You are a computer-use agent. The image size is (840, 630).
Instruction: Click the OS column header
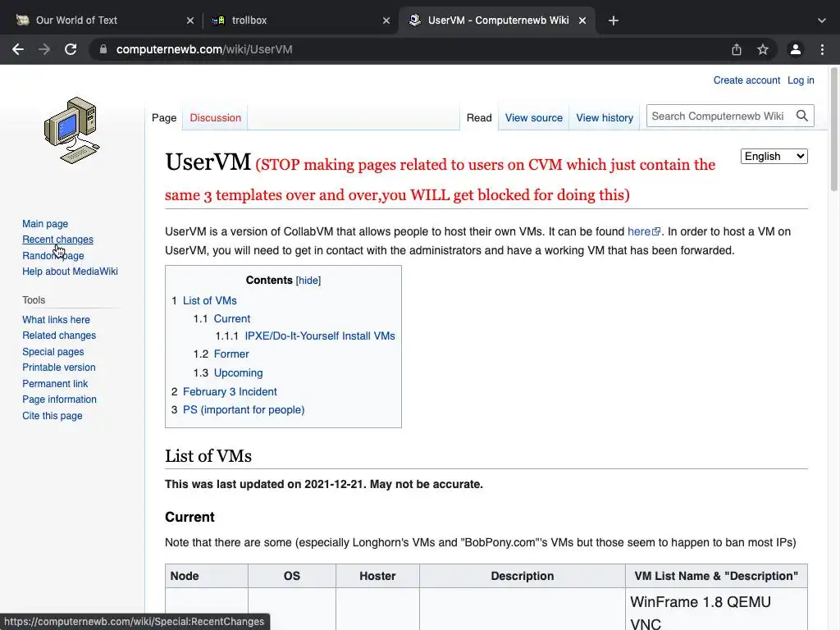[x=292, y=576]
